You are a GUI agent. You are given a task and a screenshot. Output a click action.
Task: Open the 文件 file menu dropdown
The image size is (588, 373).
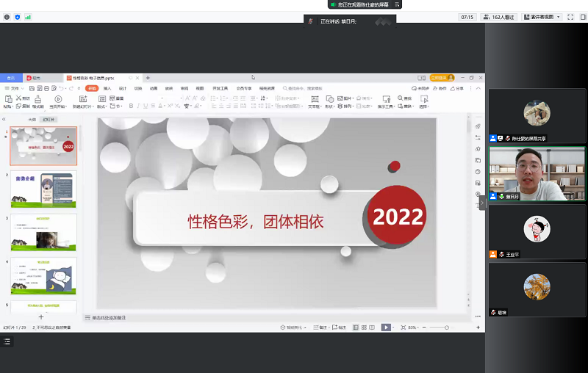coord(13,88)
